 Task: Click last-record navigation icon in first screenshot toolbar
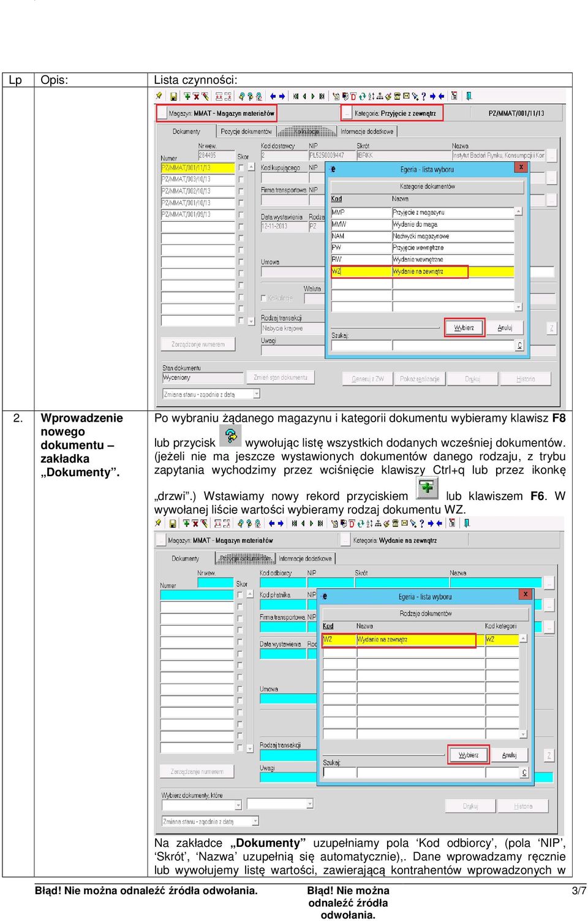click(x=322, y=96)
